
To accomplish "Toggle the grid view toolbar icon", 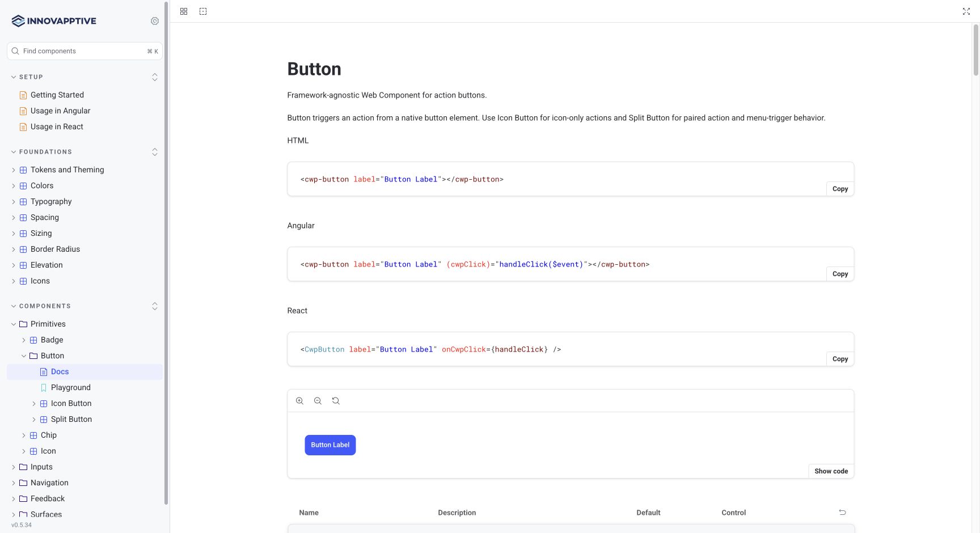I will (x=184, y=11).
